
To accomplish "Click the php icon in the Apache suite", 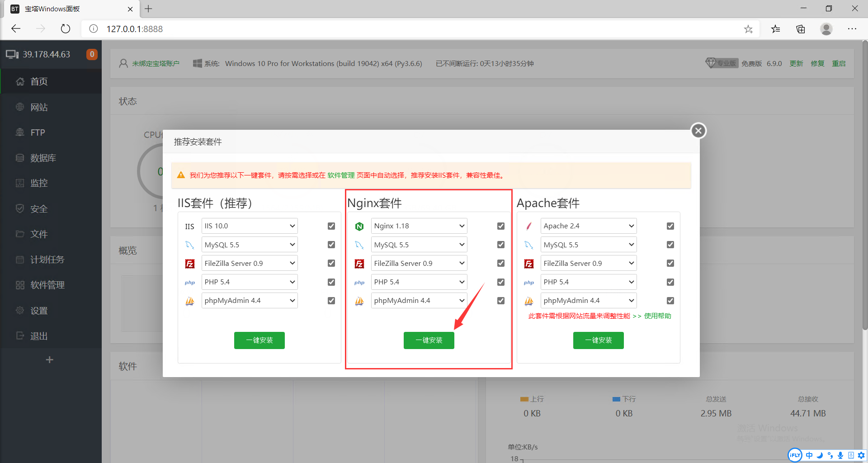I will point(529,283).
